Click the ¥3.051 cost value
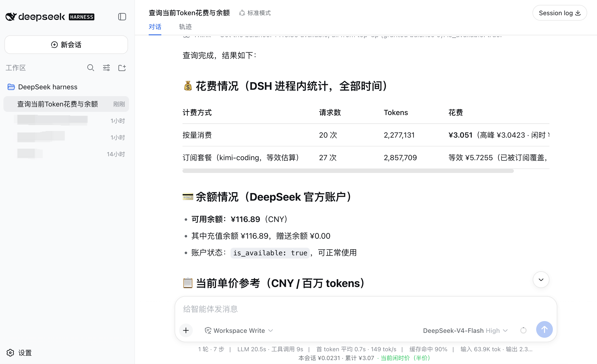The image size is (597, 364). tap(460, 135)
